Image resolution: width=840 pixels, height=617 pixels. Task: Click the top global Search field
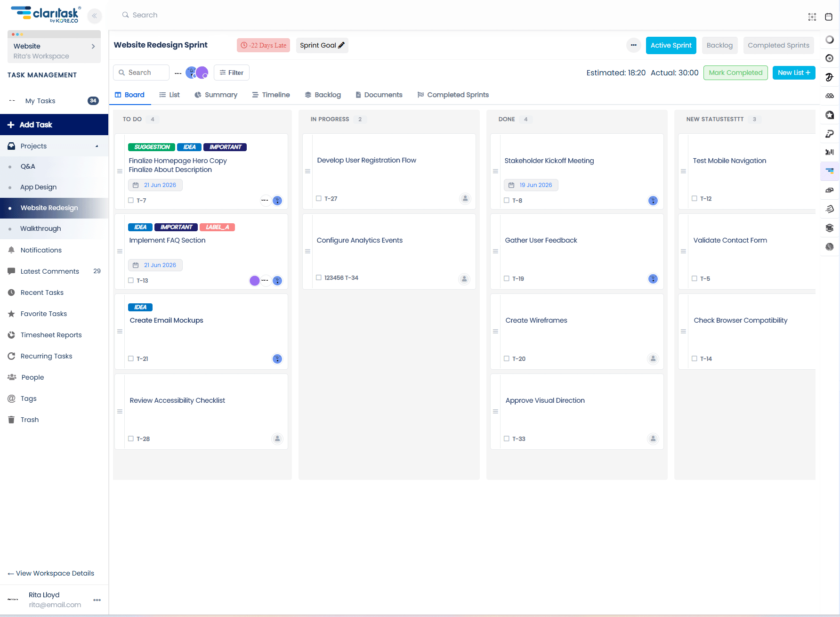[x=145, y=15]
